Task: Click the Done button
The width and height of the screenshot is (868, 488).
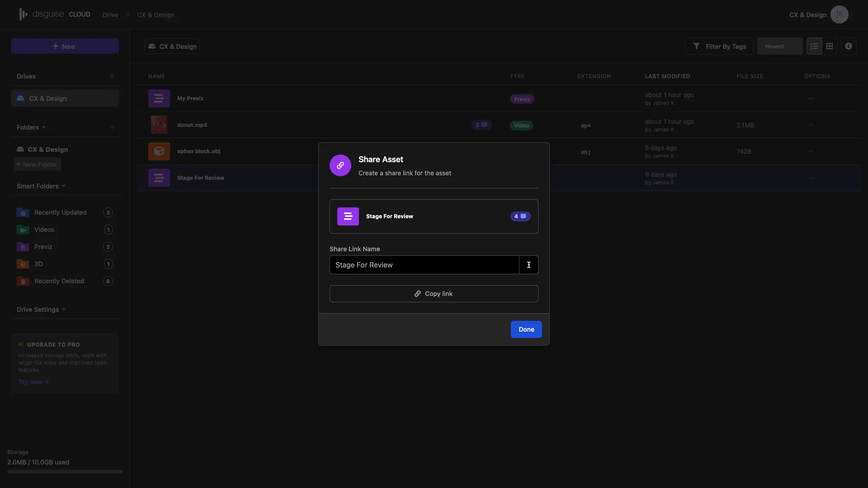Action: 526,329
